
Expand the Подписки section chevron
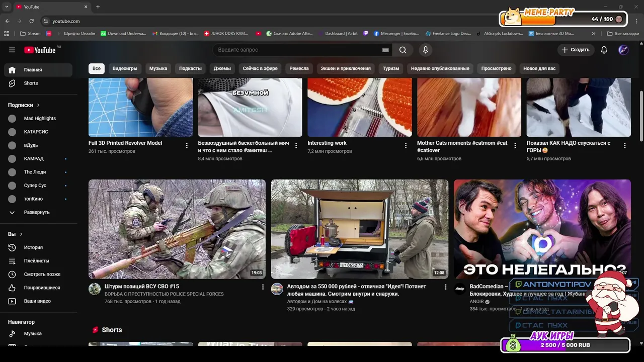coord(38,105)
